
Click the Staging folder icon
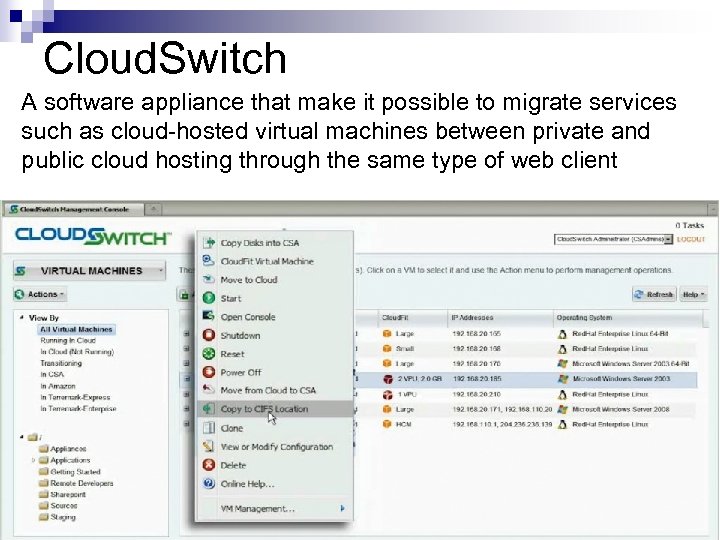coord(44,517)
